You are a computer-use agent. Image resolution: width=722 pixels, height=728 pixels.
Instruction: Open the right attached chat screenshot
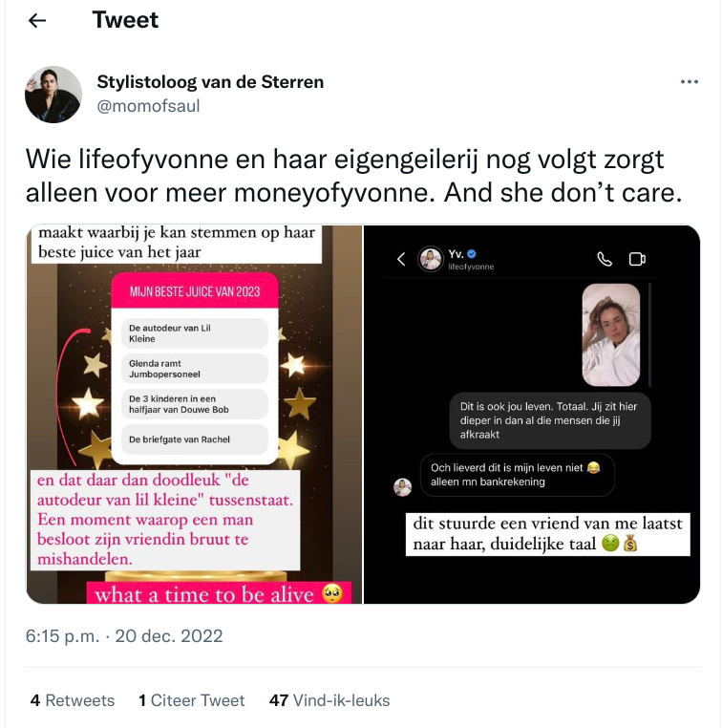532,414
